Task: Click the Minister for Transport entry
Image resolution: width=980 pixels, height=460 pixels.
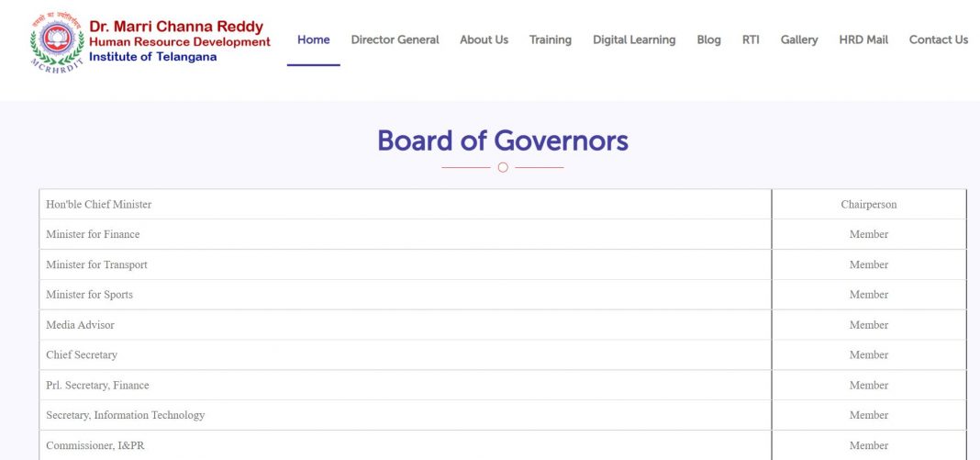Action: (x=96, y=264)
